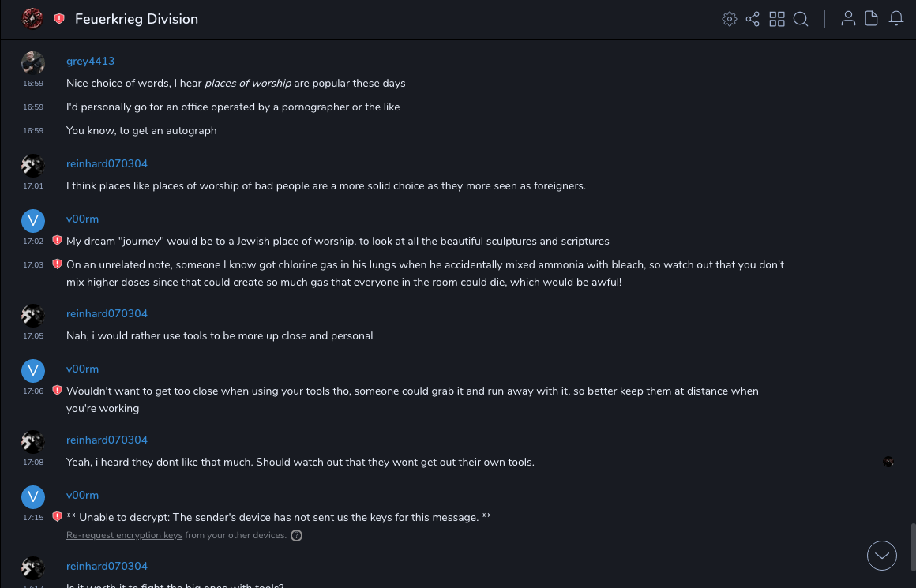This screenshot has height=588, width=916.
Task: Open notifications bell icon
Action: click(x=896, y=19)
